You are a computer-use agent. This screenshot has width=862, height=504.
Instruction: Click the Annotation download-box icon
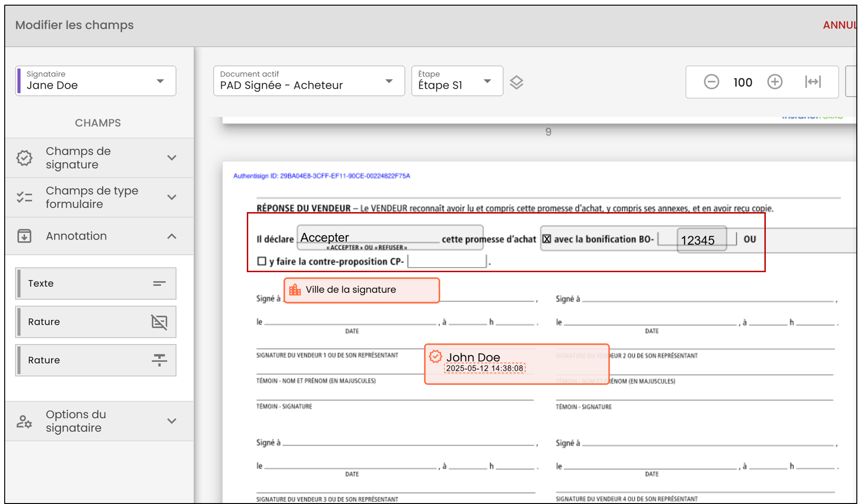coord(24,236)
